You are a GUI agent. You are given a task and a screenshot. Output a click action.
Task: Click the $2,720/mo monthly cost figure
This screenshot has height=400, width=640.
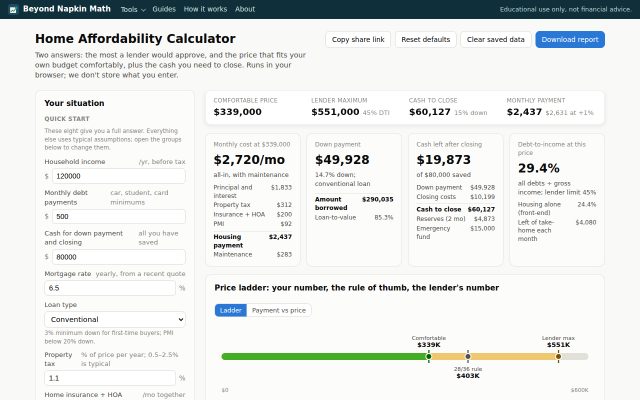(249, 160)
